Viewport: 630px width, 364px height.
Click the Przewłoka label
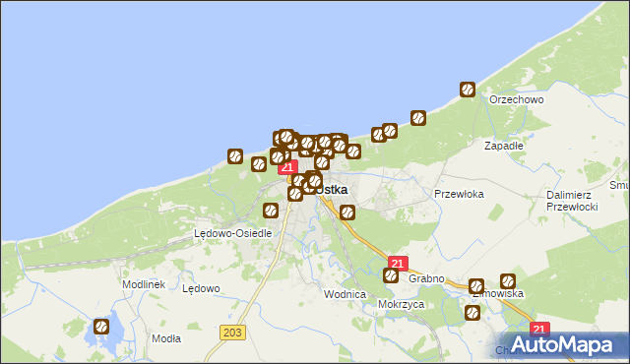tap(459, 194)
